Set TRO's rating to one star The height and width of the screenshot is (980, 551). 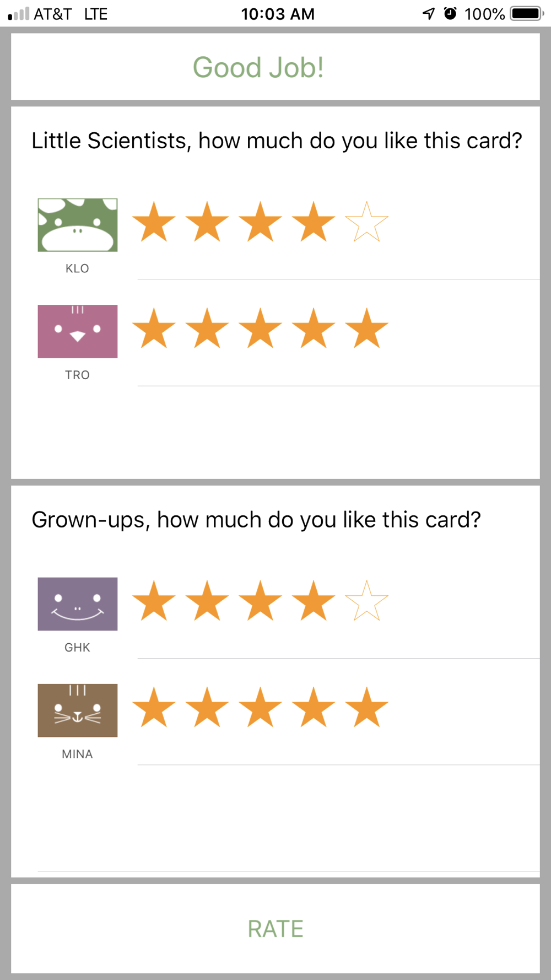click(154, 329)
